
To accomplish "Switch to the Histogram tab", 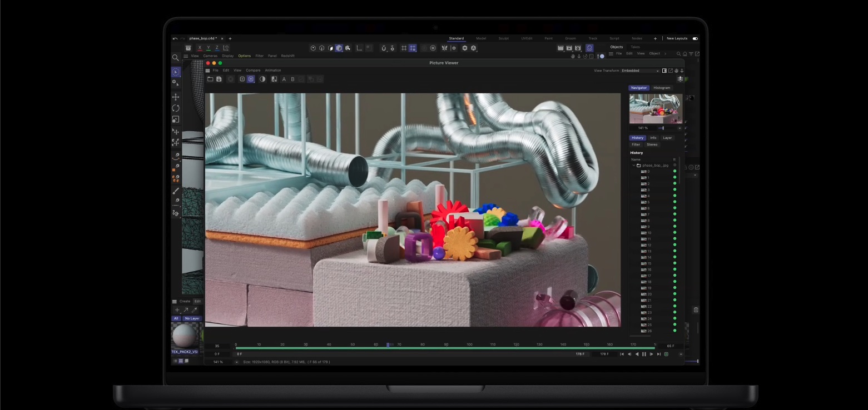I will pyautogui.click(x=662, y=88).
